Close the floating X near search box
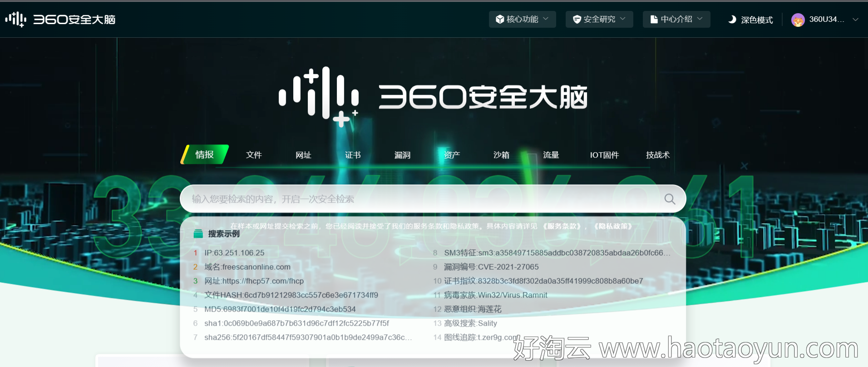The image size is (868, 367). coord(744,166)
